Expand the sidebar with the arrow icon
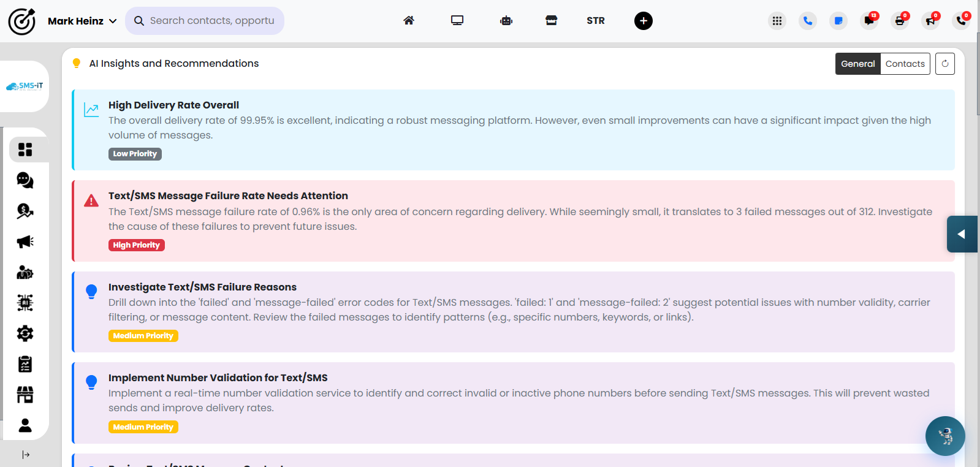This screenshot has width=980, height=467. click(26, 455)
